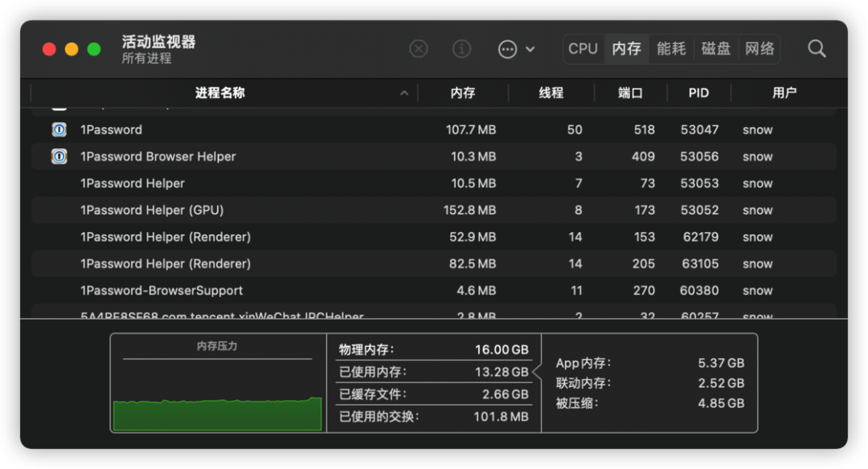Image resolution: width=868 pixels, height=469 pixels.
Task: Click the thread count 50 cell
Action: [x=575, y=129]
